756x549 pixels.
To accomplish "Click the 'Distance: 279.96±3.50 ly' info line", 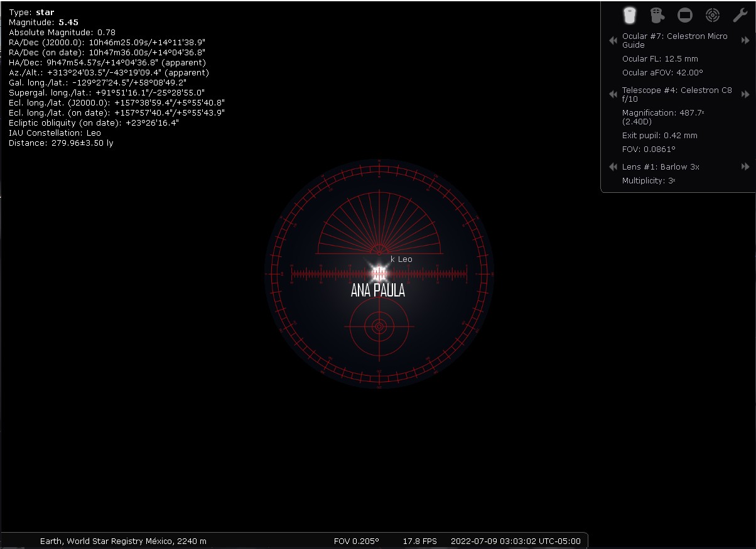I will coord(62,143).
